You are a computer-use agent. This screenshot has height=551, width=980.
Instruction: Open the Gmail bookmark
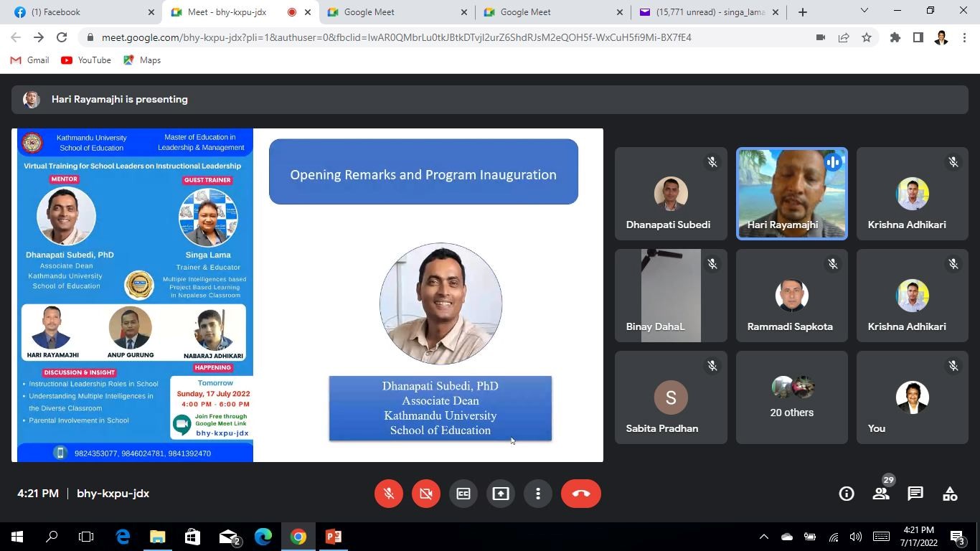click(30, 60)
